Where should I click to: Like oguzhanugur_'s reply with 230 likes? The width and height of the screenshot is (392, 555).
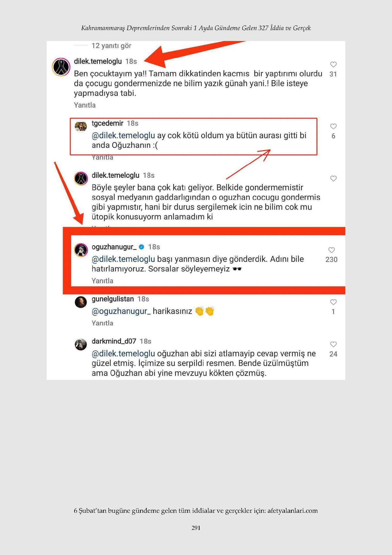pyautogui.click(x=331, y=250)
